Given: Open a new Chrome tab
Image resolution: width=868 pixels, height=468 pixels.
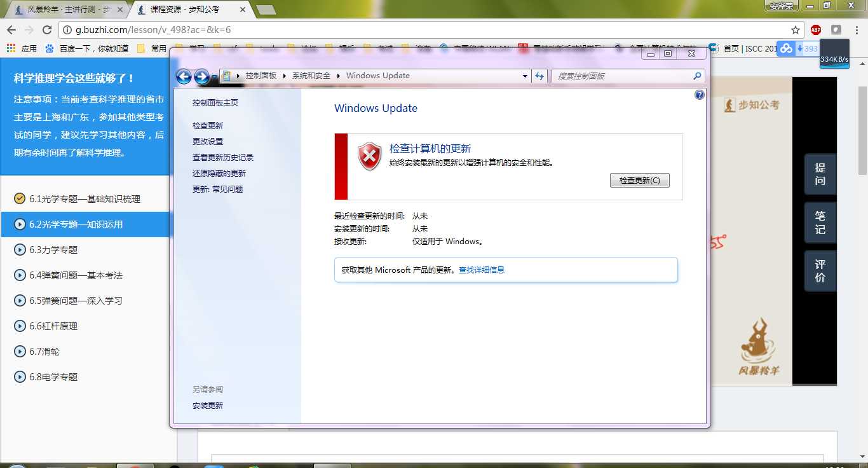Looking at the screenshot, I should [265, 10].
